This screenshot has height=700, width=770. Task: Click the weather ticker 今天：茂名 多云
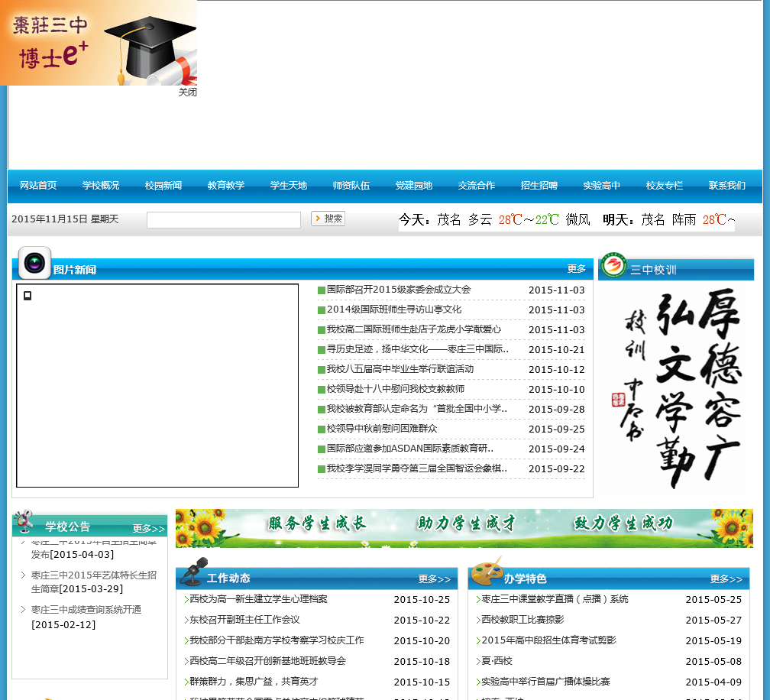(x=566, y=219)
